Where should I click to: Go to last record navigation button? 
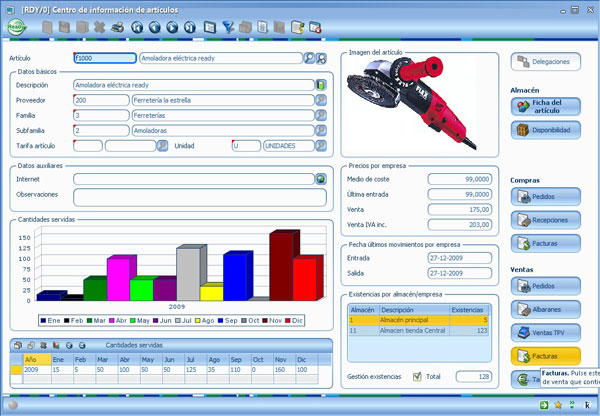[190, 27]
